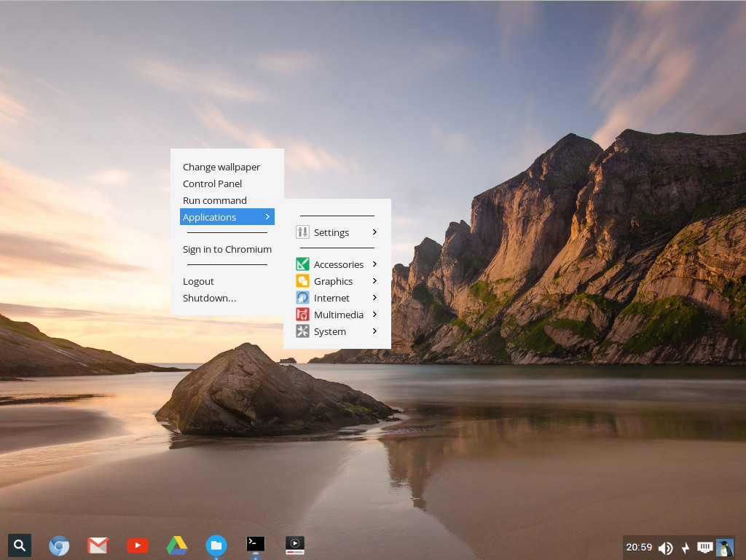The height and width of the screenshot is (560, 746).
Task: Click the power tray icon
Action: coord(685,548)
